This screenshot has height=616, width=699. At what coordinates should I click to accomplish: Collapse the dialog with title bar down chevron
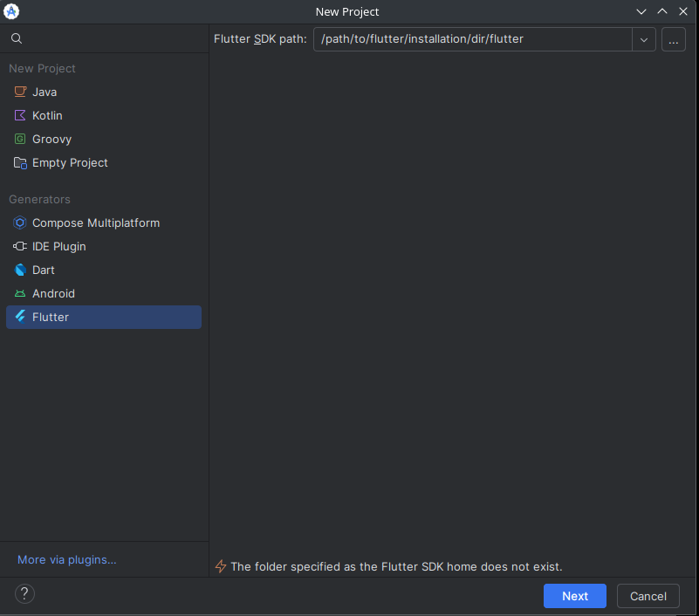click(x=641, y=11)
